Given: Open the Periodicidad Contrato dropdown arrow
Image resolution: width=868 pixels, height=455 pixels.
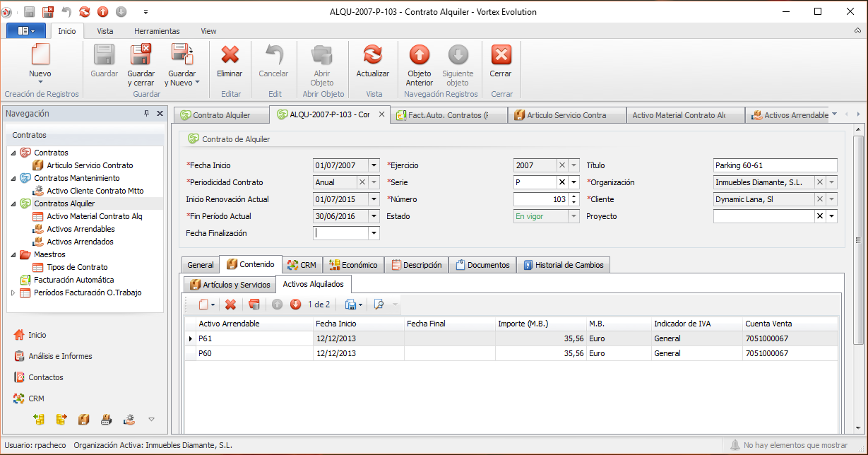Looking at the screenshot, I should 374,182.
